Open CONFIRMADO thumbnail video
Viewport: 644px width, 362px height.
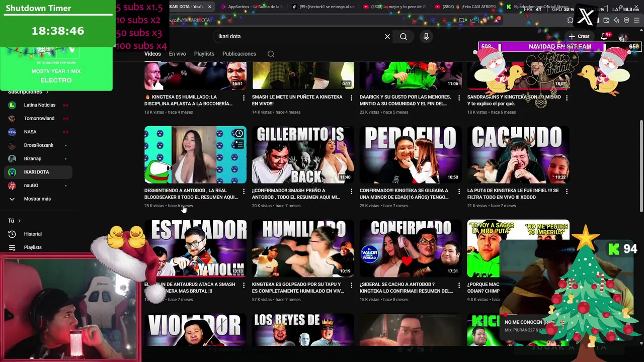pos(411,248)
